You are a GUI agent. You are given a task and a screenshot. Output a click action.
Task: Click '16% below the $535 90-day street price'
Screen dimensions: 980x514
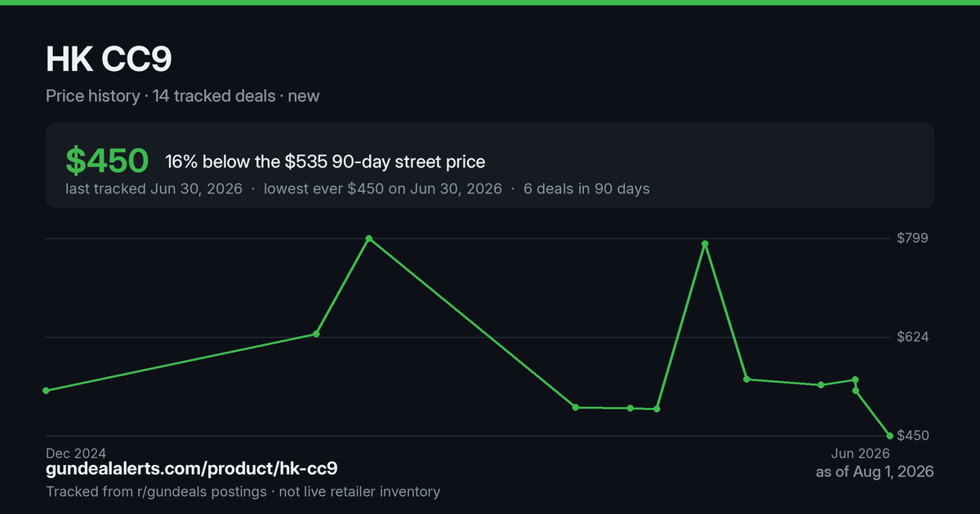[325, 162]
